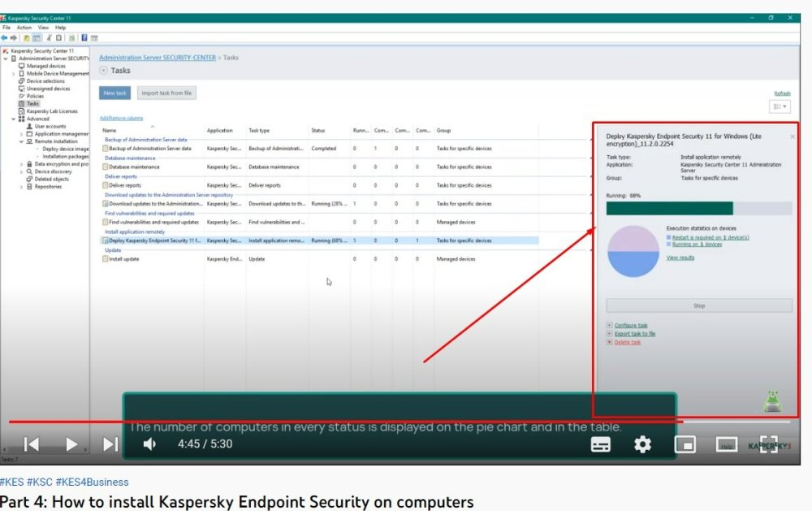The image size is (812, 511).
Task: Click the execution statistics pie chart
Action: click(633, 251)
